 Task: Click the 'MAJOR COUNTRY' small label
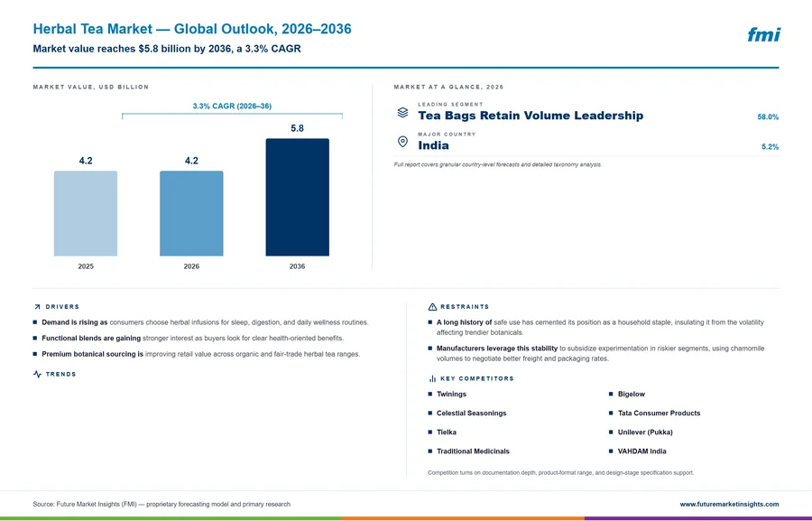447,135
